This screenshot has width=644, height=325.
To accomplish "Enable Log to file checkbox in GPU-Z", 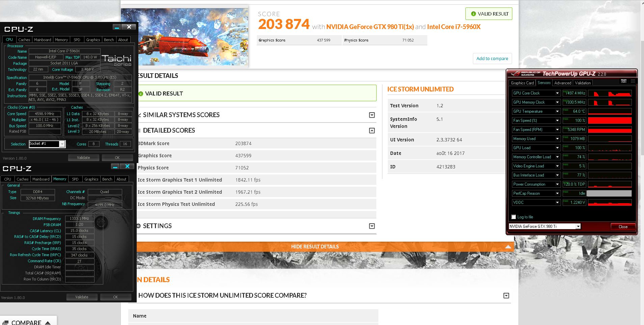I will 514,217.
